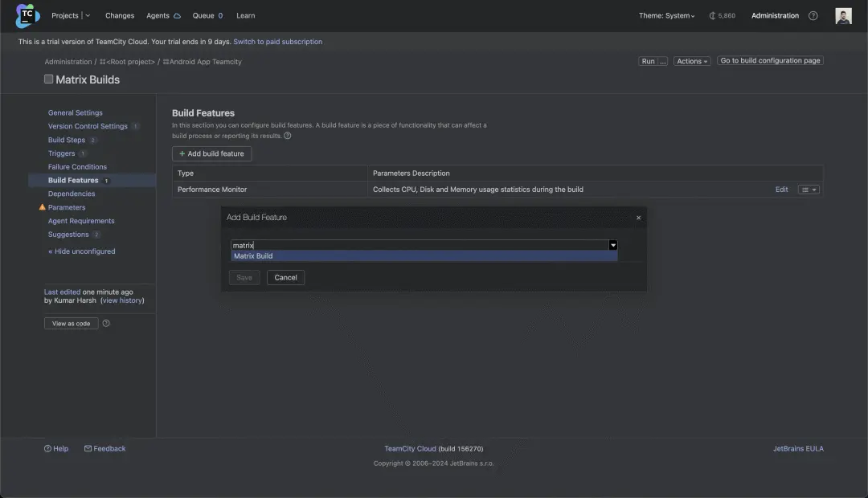Close the Add Build Feature dialog

pos(639,218)
